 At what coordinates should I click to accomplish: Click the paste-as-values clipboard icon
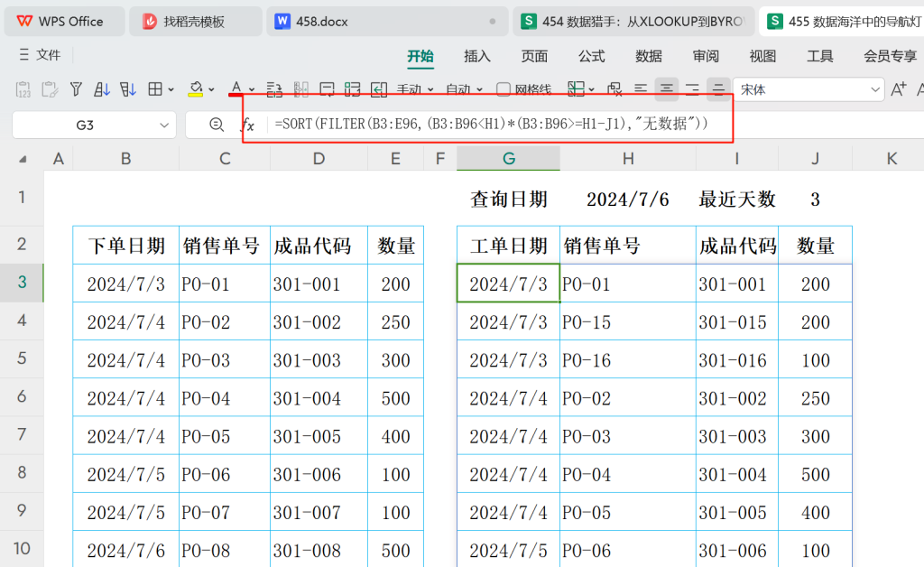click(23, 89)
